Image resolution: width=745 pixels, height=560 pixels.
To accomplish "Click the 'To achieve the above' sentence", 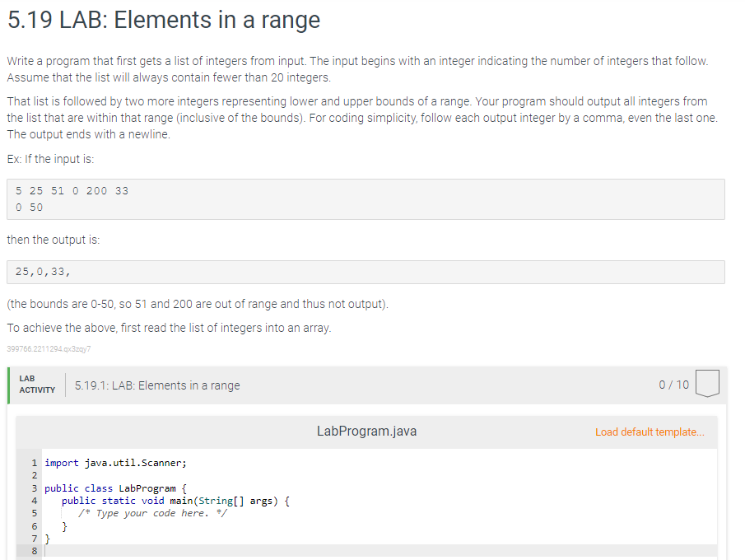I will (x=169, y=328).
